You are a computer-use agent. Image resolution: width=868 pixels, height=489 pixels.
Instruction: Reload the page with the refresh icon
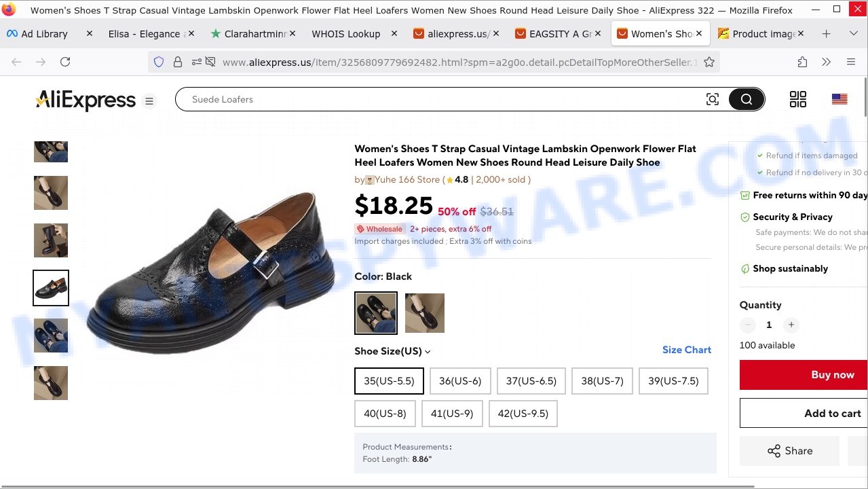(x=65, y=62)
